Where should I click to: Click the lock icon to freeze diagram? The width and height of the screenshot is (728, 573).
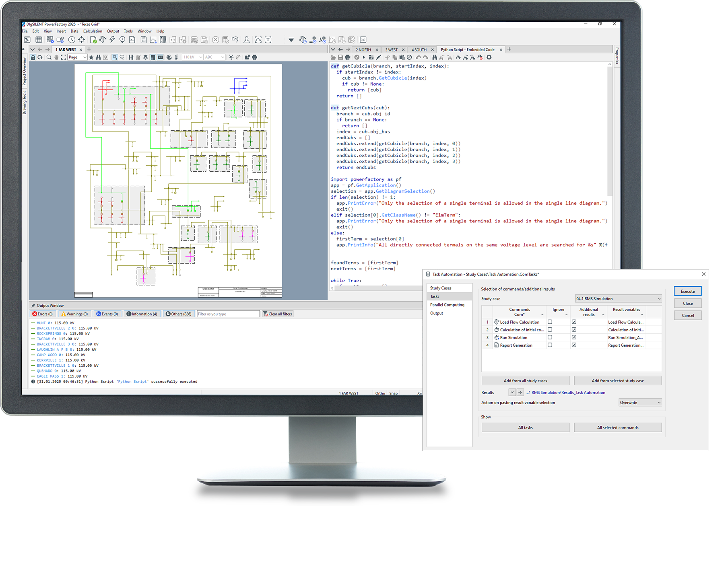(x=33, y=58)
